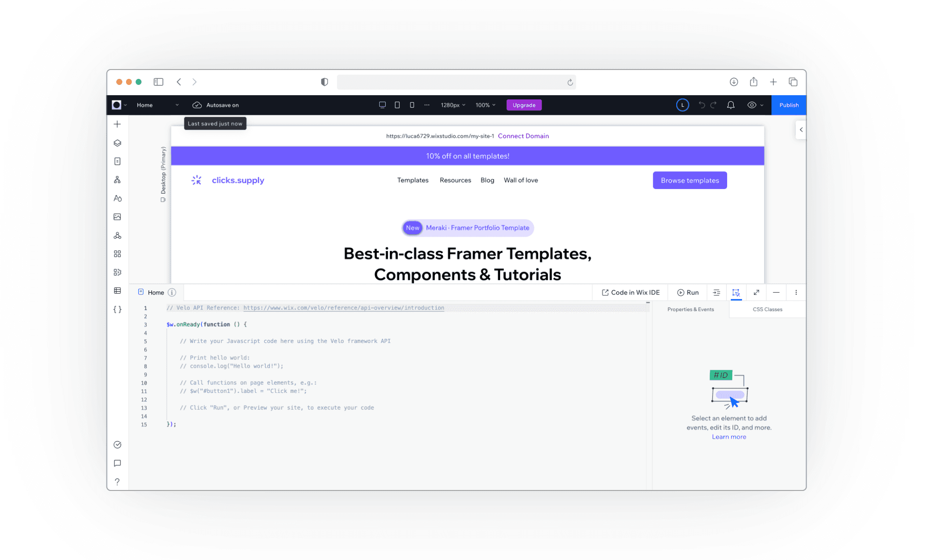
Task: Click the Layers panel icon in sidebar
Action: coord(117,143)
